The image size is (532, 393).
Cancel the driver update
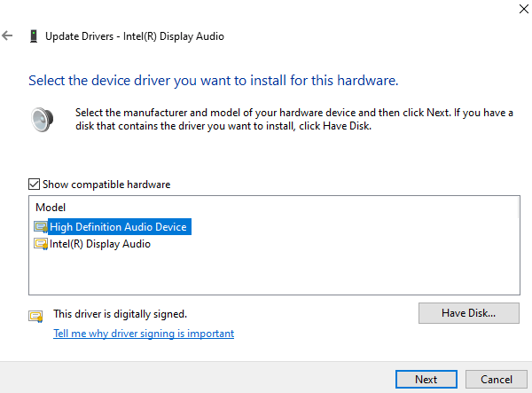(496, 379)
